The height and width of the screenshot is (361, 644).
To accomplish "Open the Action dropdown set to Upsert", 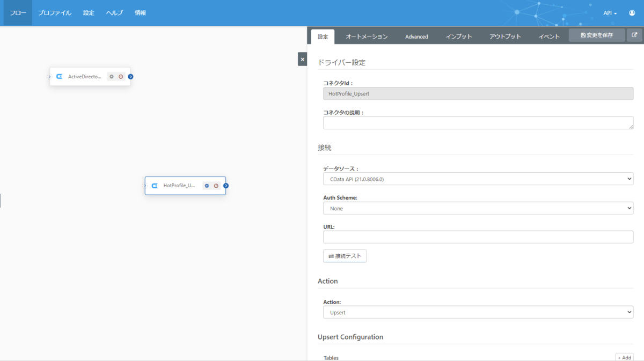I will [478, 312].
